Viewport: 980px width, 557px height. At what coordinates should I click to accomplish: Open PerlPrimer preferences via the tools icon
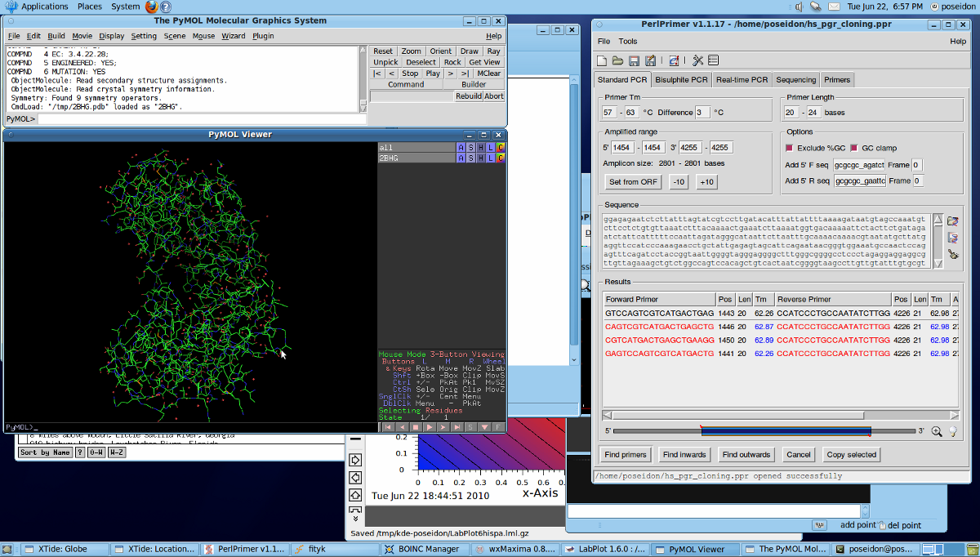pos(698,60)
